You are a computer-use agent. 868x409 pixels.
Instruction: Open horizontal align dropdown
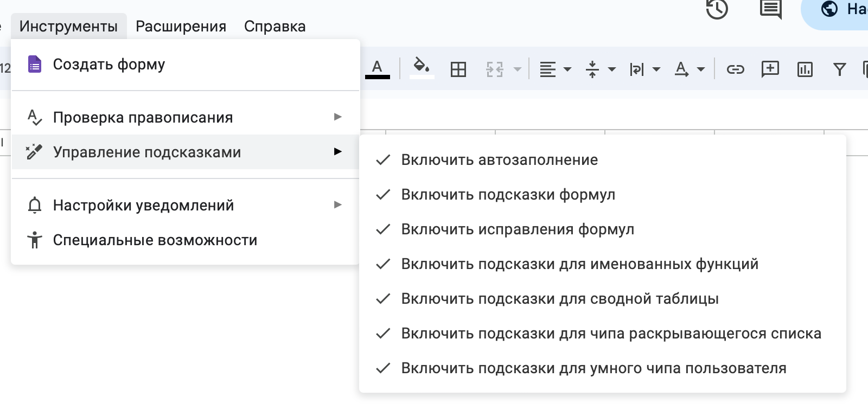pos(556,69)
